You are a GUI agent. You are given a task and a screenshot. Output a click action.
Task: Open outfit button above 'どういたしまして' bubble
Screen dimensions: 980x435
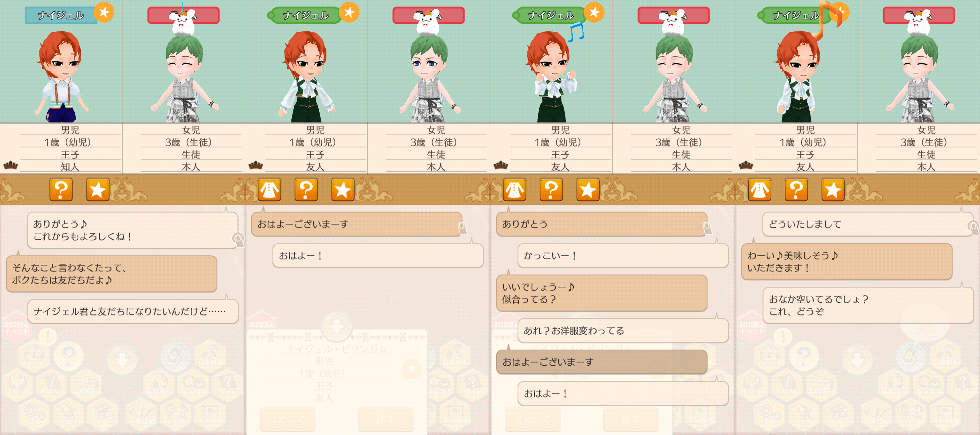pyautogui.click(x=759, y=190)
